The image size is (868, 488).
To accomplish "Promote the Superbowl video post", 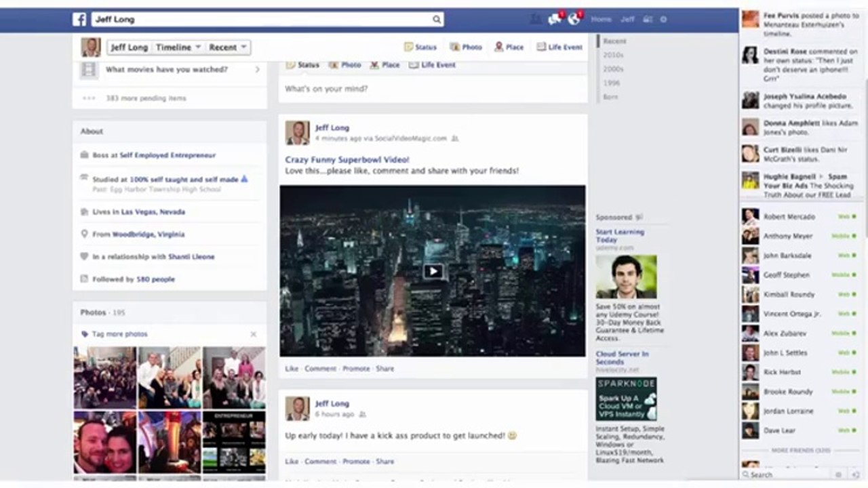I will (x=356, y=369).
